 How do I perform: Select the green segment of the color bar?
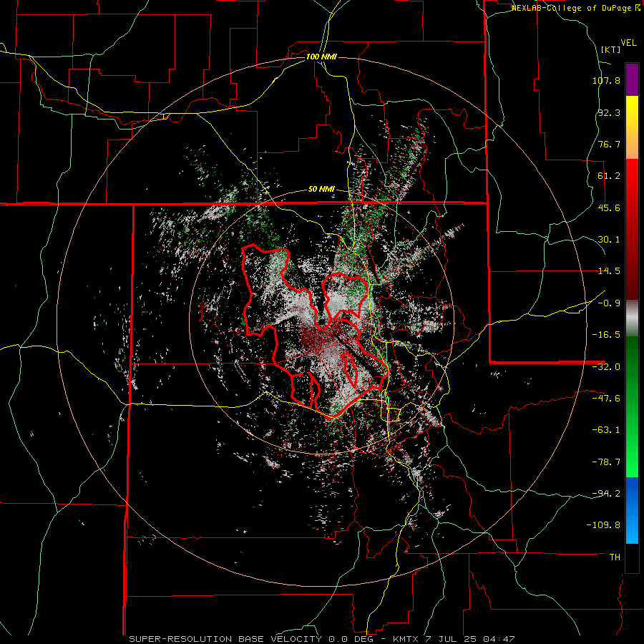tap(632, 406)
